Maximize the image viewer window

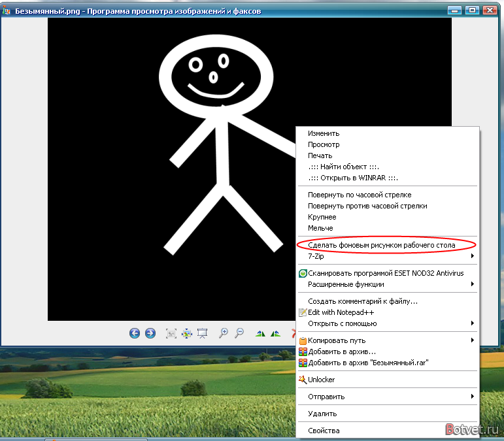coord(472,10)
